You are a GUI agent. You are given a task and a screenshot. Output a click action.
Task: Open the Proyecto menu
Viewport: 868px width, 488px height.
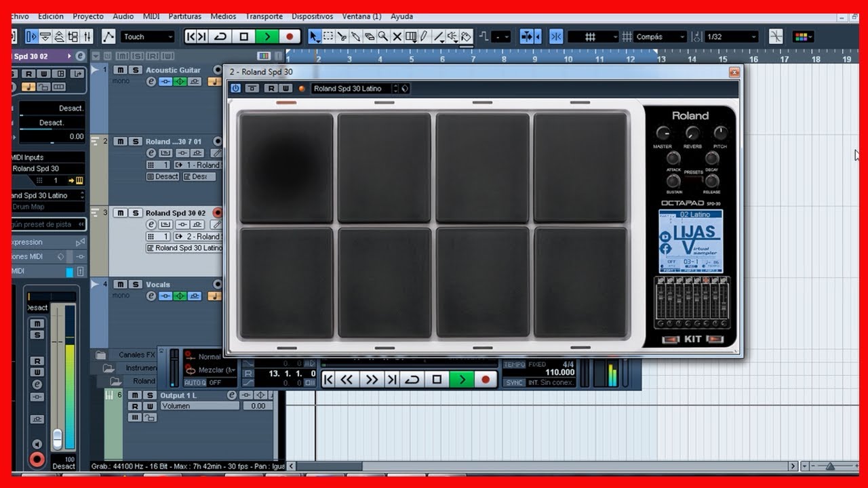(x=88, y=16)
